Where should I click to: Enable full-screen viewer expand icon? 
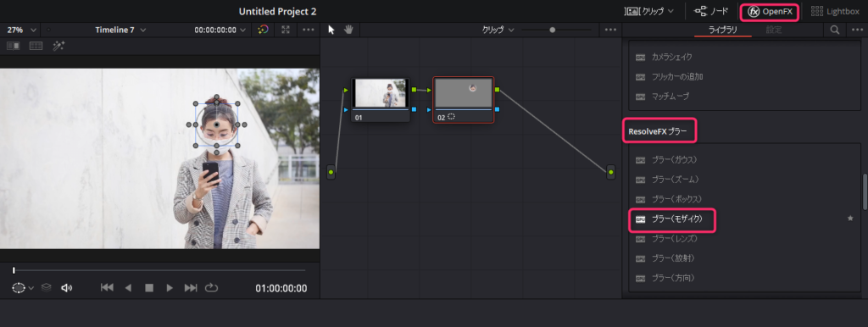point(286,30)
